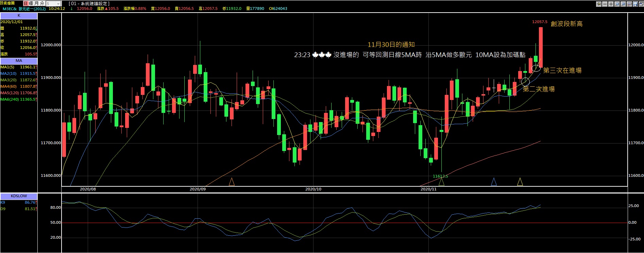Click yellow triangle marker below 11612.5 label
This screenshot has height=253, width=644.
coord(441,182)
